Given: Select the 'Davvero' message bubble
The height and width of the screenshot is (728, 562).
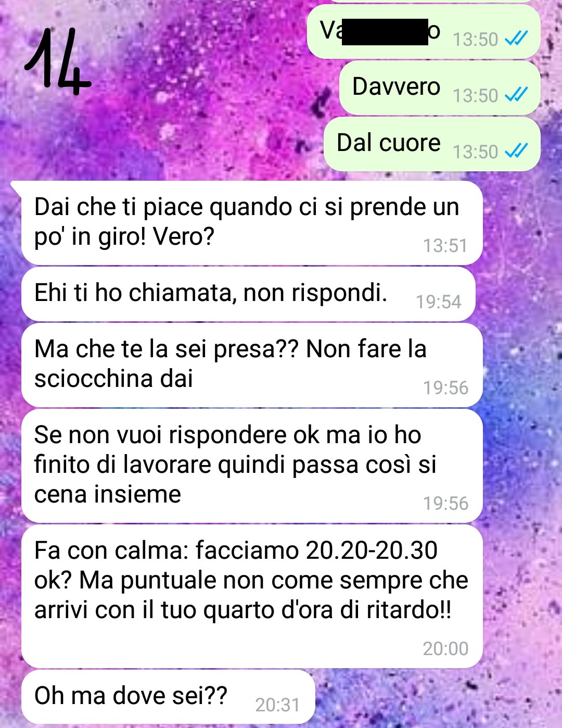Looking at the screenshot, I should tap(440, 87).
